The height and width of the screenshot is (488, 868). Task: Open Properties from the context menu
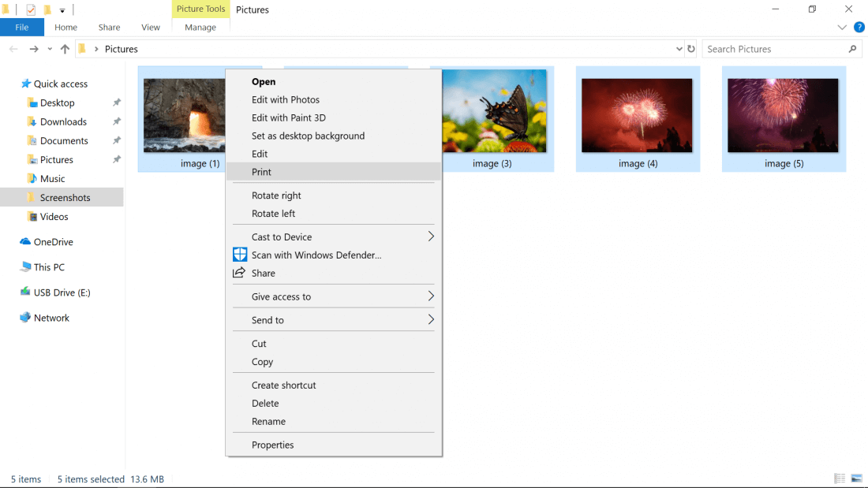[x=333, y=445]
